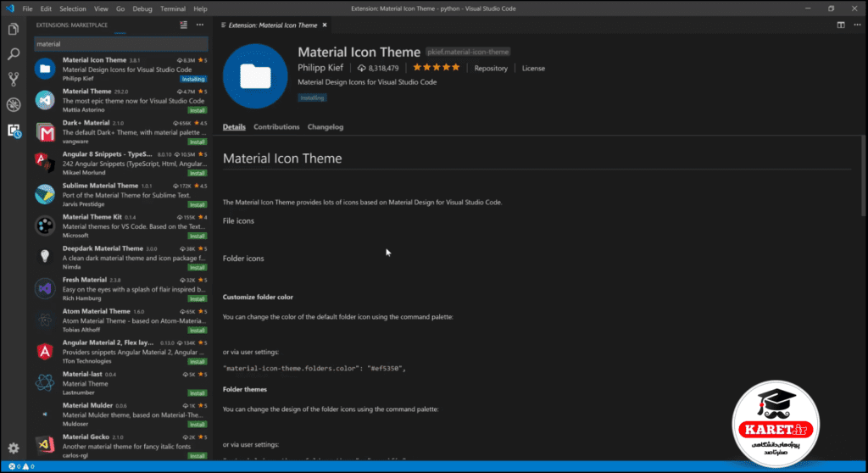868x473 pixels.
Task: Open the File menu
Action: coord(27,8)
